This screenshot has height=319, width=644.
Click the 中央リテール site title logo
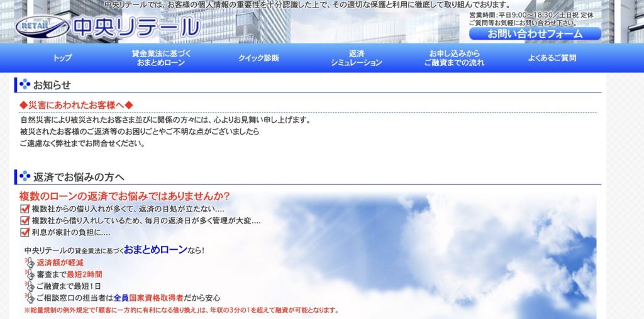tap(136, 28)
